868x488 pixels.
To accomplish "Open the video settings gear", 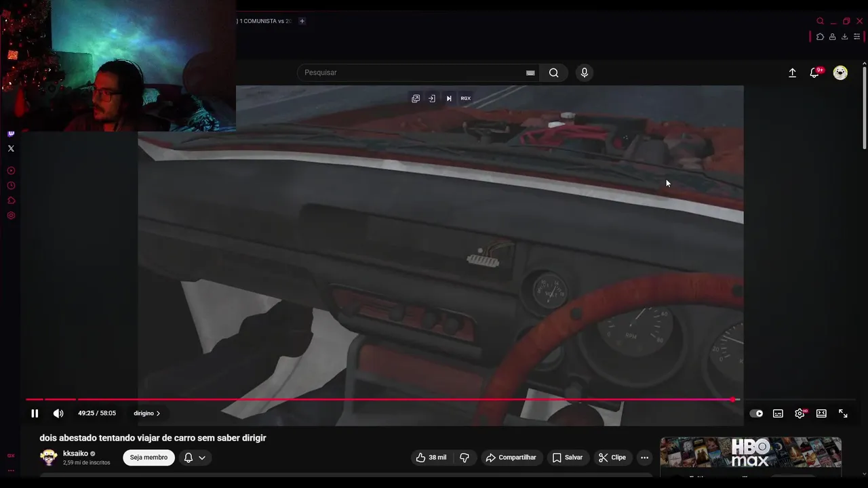I will (x=800, y=413).
